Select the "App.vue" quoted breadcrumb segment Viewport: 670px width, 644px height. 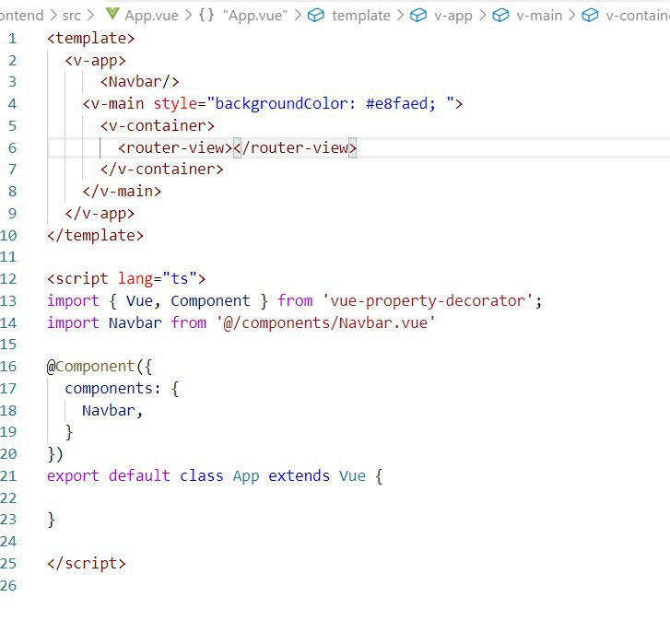[255, 16]
